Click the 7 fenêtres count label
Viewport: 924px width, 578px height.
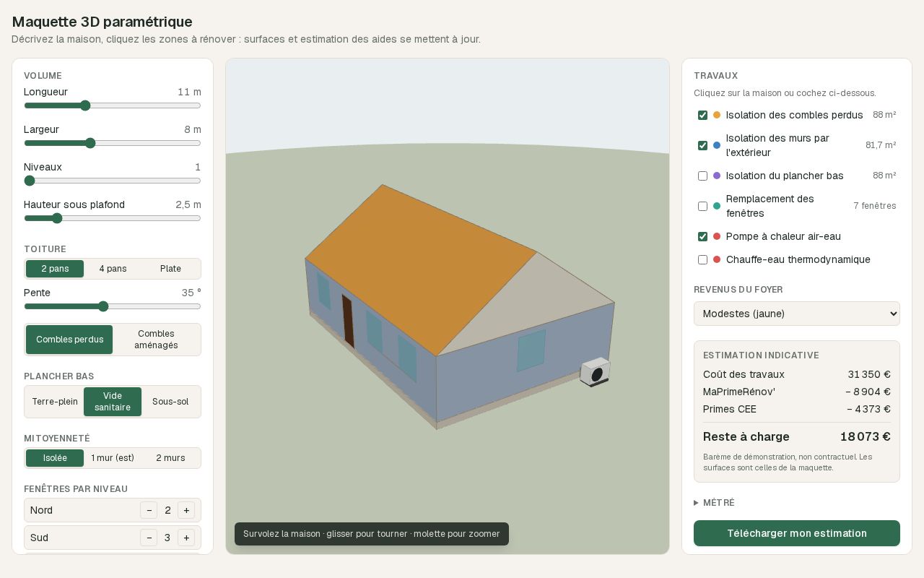click(x=874, y=206)
